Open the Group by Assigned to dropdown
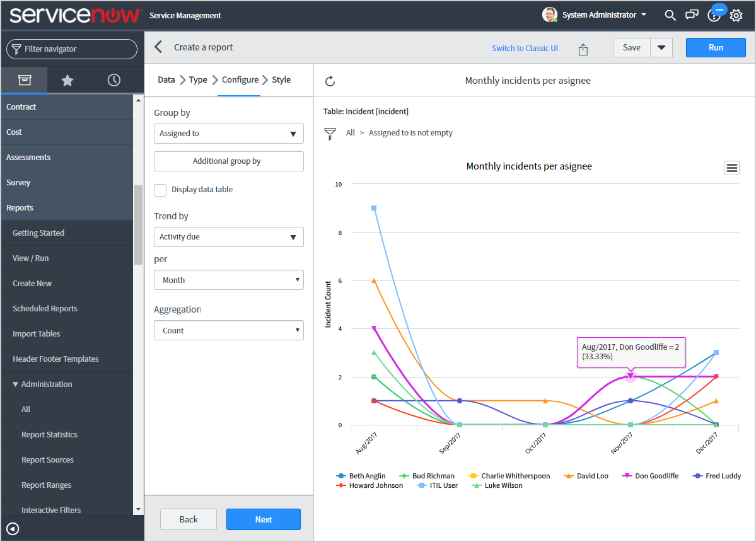 click(x=228, y=134)
